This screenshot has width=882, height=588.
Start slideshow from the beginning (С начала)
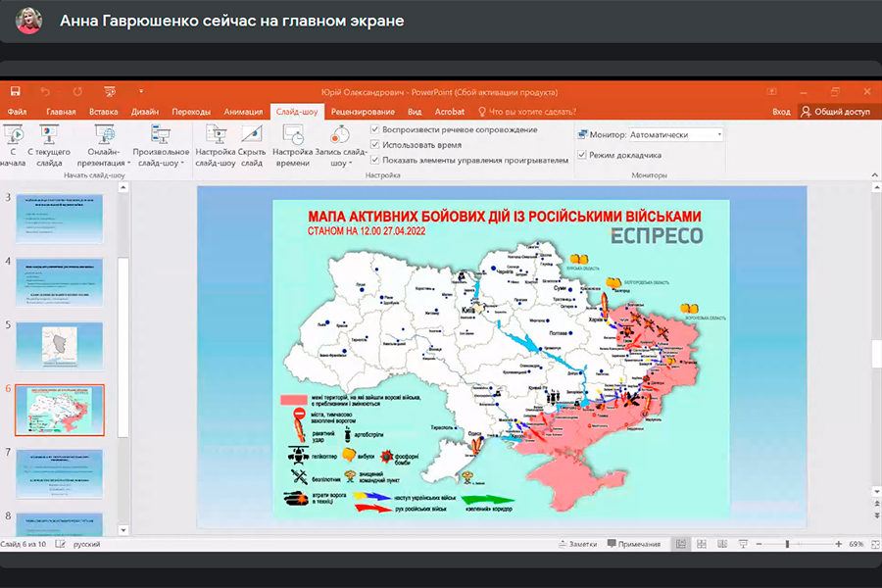coord(15,142)
